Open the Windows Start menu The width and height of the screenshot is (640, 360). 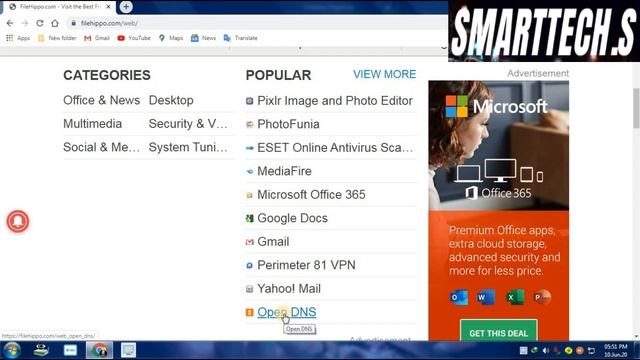11,350
